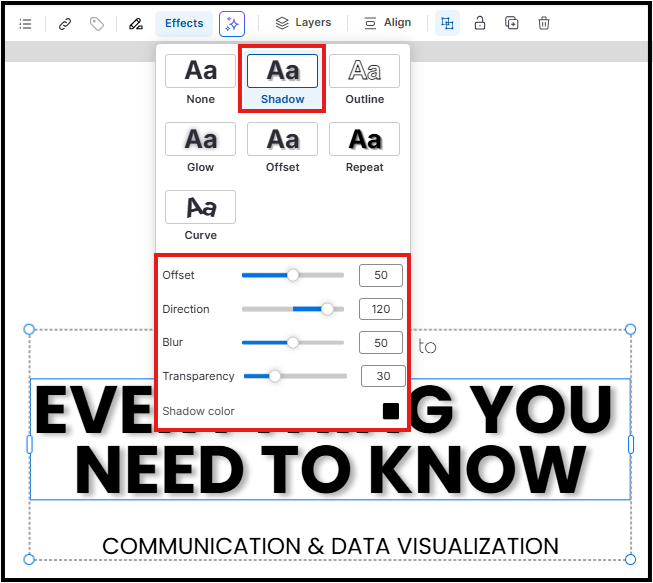Click the Blur slider handle
The width and height of the screenshot is (653, 583).
point(293,342)
